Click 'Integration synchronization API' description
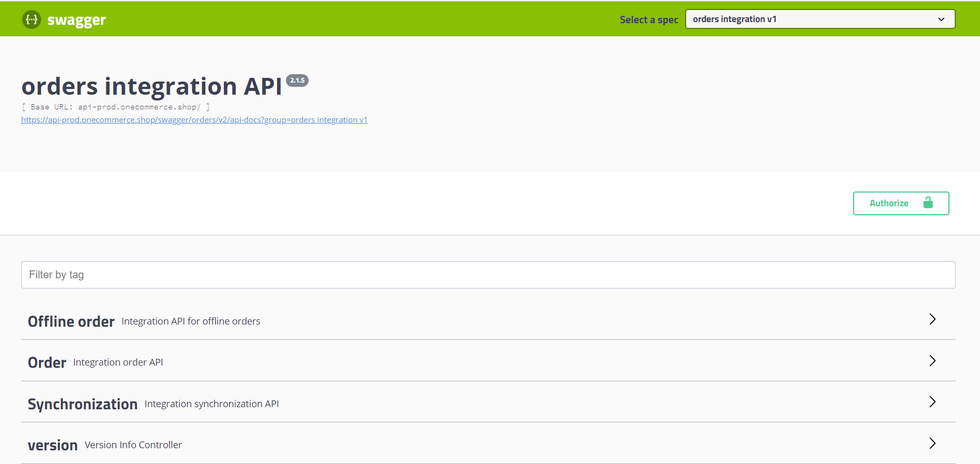The height and width of the screenshot is (464, 980). [x=212, y=404]
